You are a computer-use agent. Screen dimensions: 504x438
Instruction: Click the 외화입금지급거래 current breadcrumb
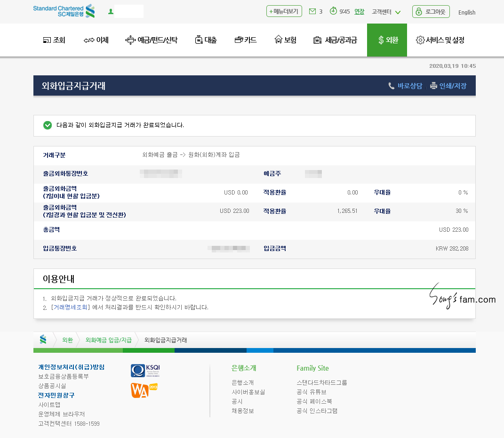tap(166, 340)
